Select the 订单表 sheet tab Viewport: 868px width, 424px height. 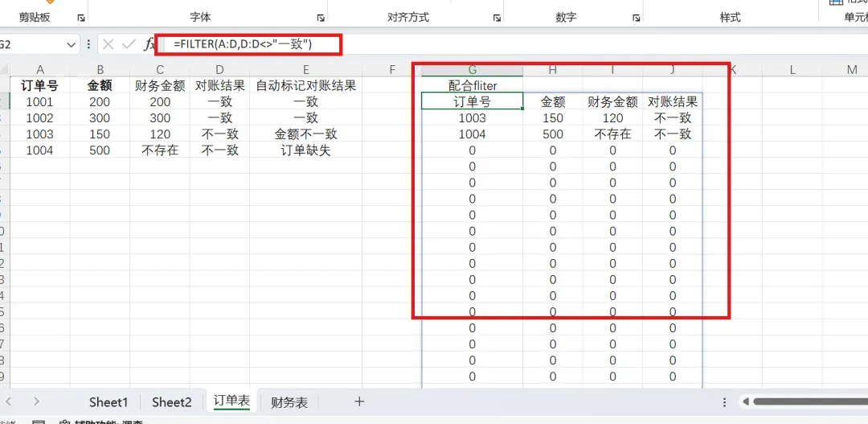[x=231, y=401]
